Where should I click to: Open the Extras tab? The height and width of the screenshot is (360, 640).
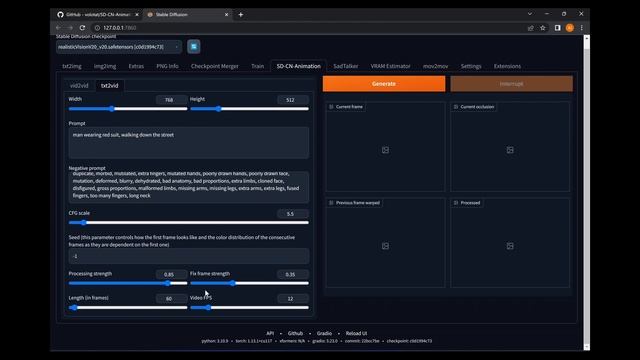[136, 66]
